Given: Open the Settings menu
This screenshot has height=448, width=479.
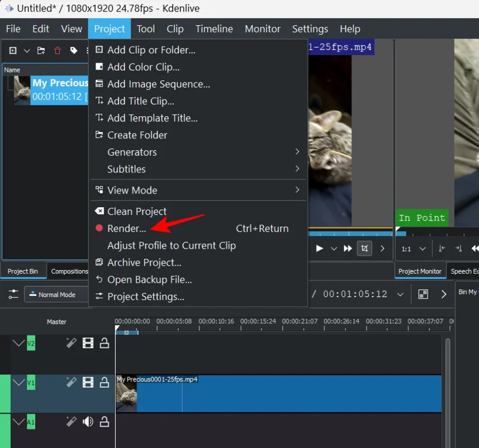Looking at the screenshot, I should click(310, 29).
